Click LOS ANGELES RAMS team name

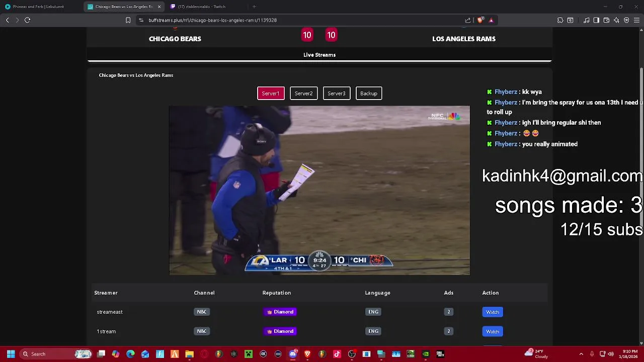(x=464, y=39)
